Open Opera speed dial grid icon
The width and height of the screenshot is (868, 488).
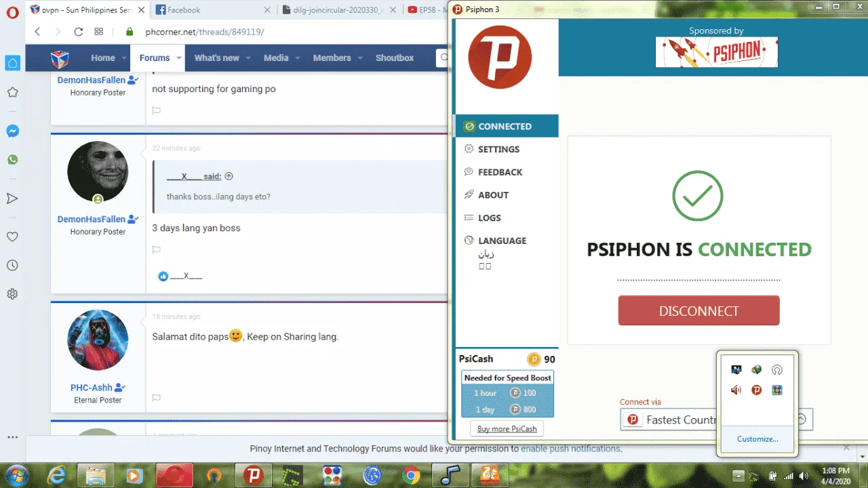[x=99, y=32]
